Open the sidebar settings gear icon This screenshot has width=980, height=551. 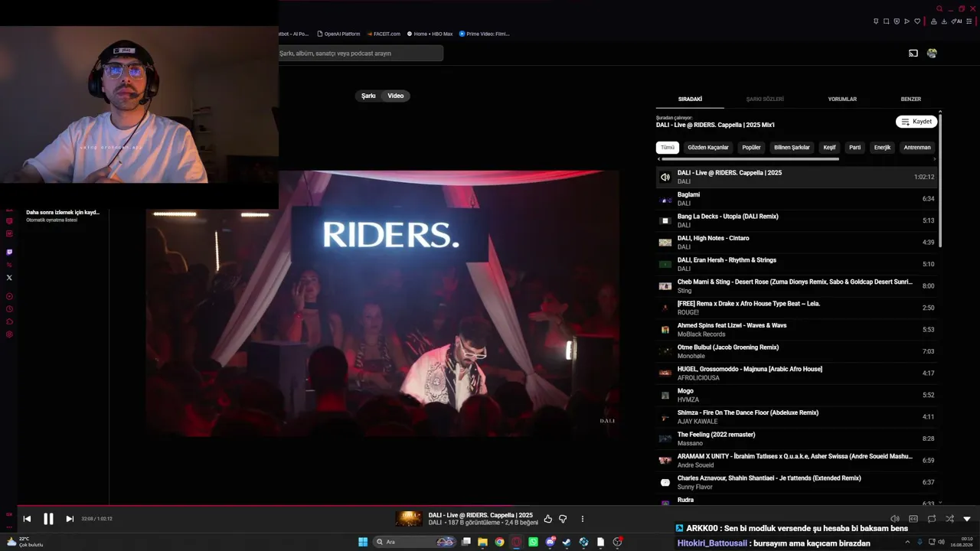click(x=9, y=334)
